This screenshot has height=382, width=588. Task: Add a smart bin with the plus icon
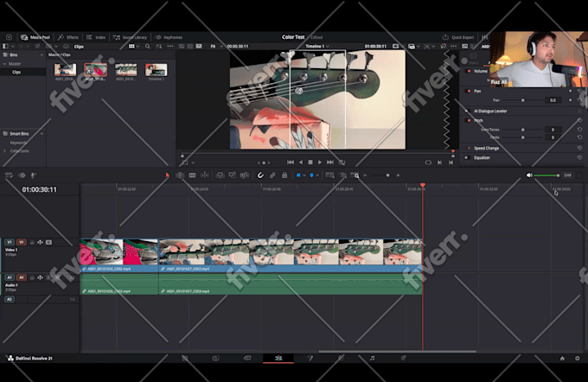tap(42, 133)
